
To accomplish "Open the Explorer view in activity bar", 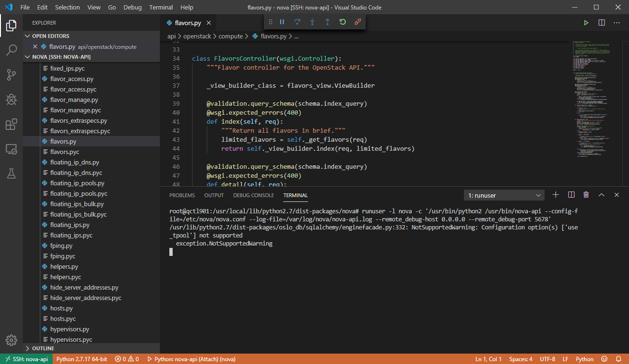I will [x=11, y=26].
